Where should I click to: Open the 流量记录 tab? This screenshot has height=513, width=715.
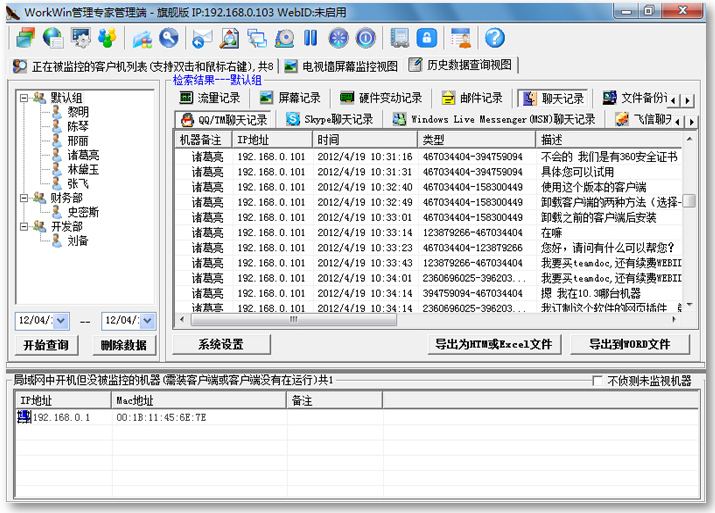pos(210,98)
